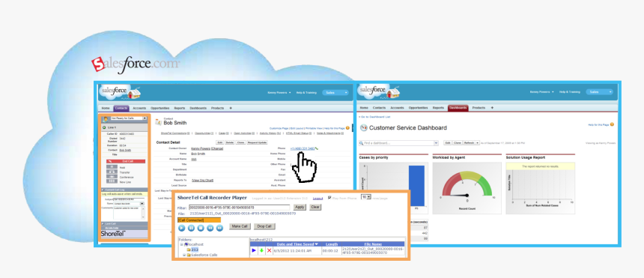
Task: Open Products tab in dashboard window
Action: (x=479, y=108)
